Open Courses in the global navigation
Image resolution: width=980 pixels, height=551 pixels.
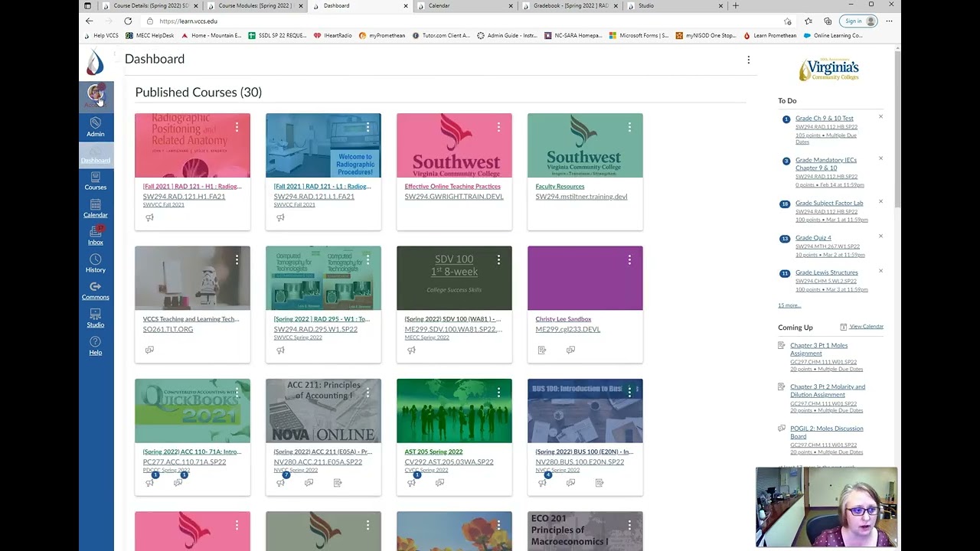click(x=96, y=181)
